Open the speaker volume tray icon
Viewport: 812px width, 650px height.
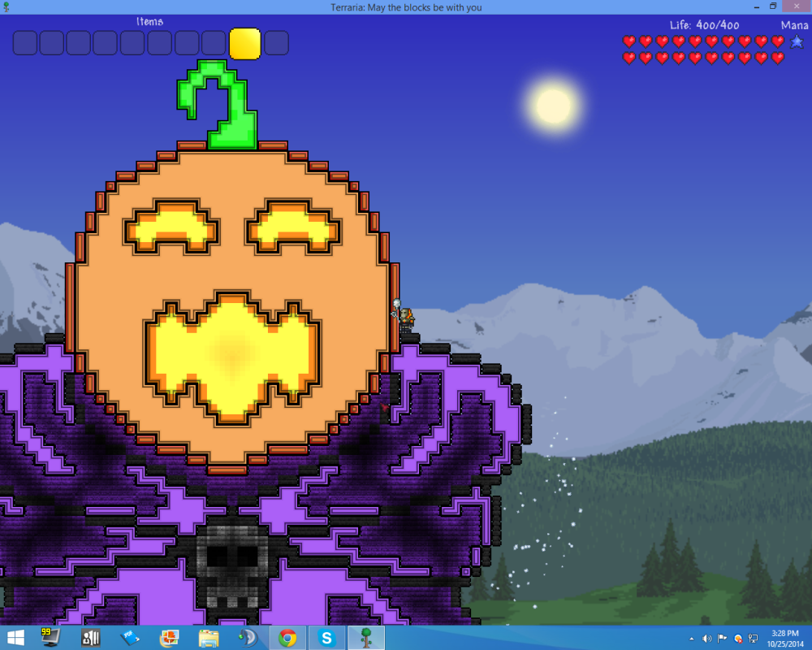point(707,639)
